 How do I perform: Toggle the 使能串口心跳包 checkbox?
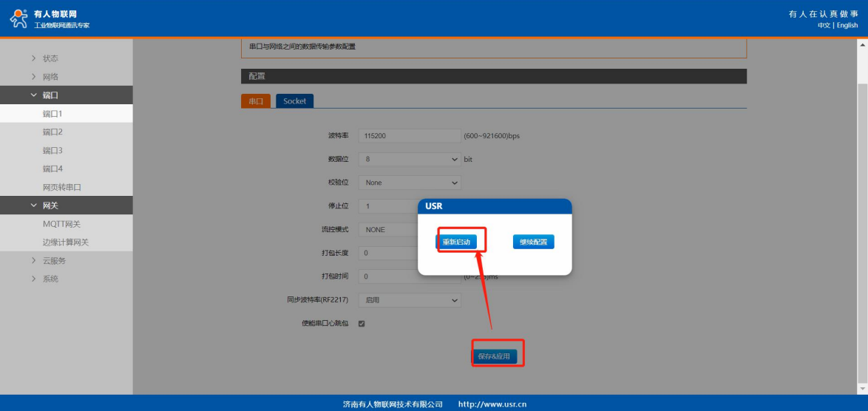[362, 324]
